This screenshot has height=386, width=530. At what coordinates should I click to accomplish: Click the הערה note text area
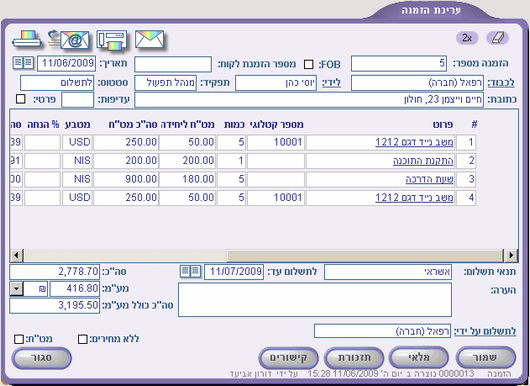coord(315,300)
